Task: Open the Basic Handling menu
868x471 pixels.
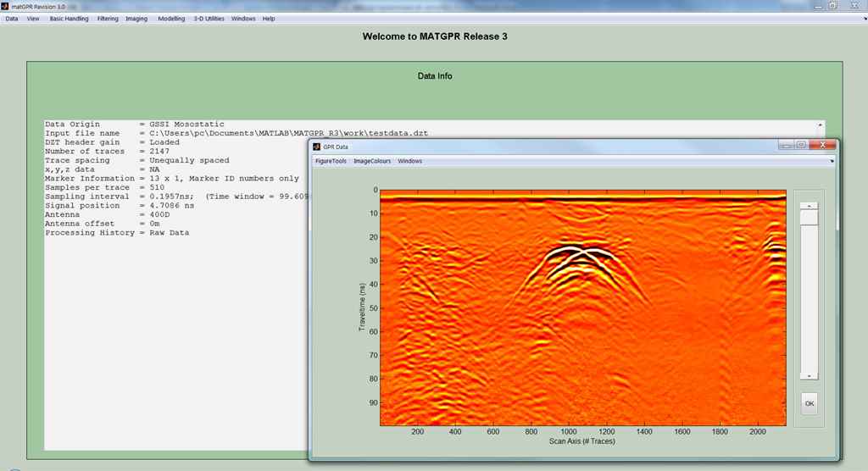Action: click(x=70, y=19)
